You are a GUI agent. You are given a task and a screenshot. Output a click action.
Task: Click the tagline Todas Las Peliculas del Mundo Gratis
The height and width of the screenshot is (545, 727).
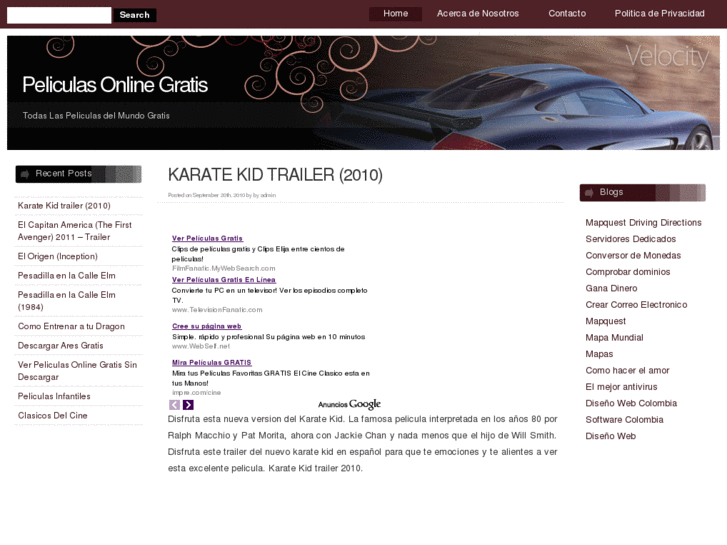pos(96,115)
